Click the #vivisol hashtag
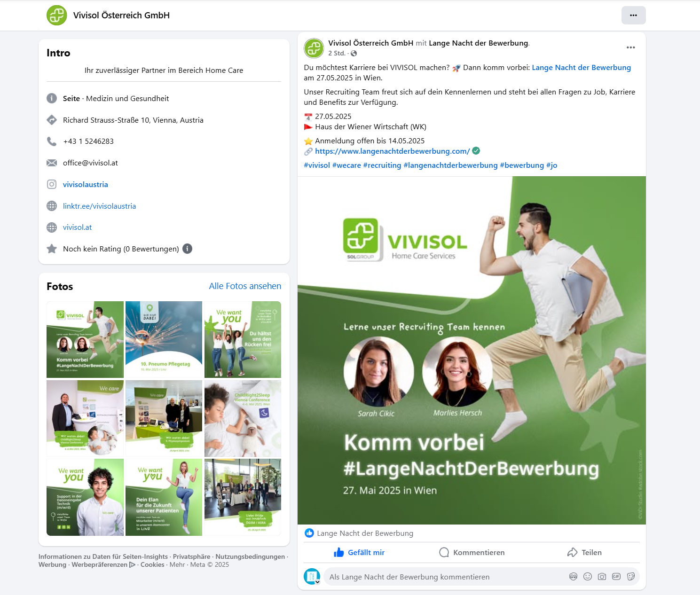Viewport: 700px width, 595px height. pos(317,165)
